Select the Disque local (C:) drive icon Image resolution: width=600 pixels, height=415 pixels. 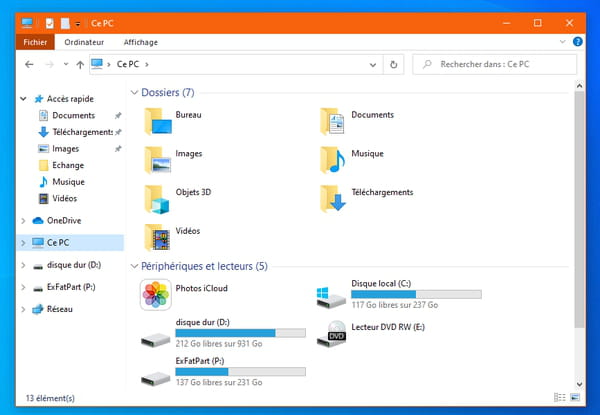(331, 298)
